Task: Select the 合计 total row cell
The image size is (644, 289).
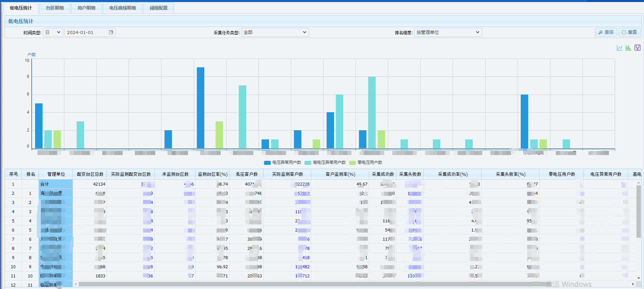Action: pyautogui.click(x=56, y=184)
